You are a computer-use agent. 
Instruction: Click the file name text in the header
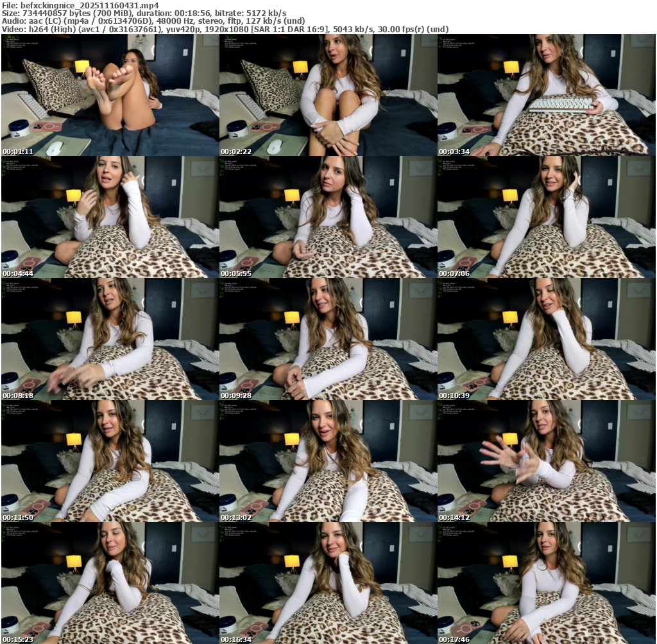pos(80,4)
